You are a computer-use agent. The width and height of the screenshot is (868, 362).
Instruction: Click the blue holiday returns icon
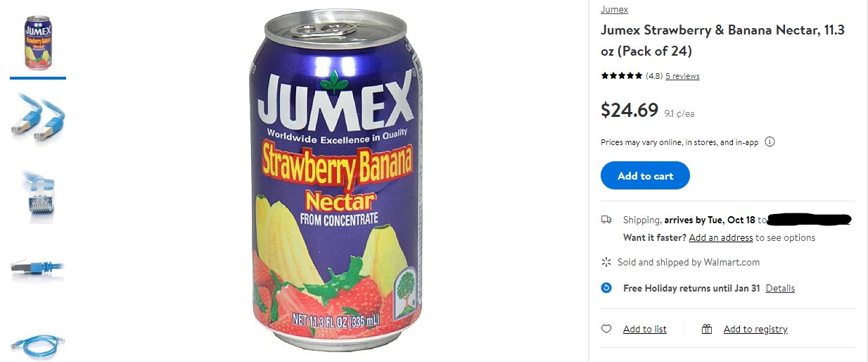[606, 288]
